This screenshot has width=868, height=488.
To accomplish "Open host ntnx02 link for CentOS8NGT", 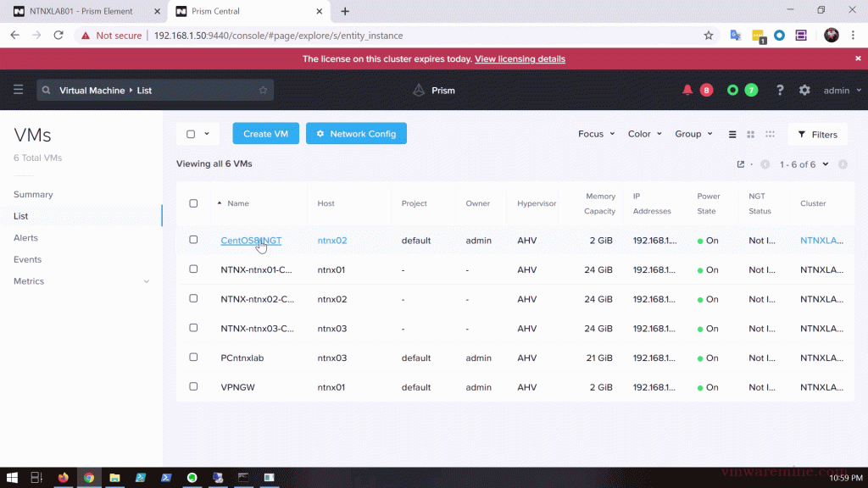I will (x=332, y=240).
